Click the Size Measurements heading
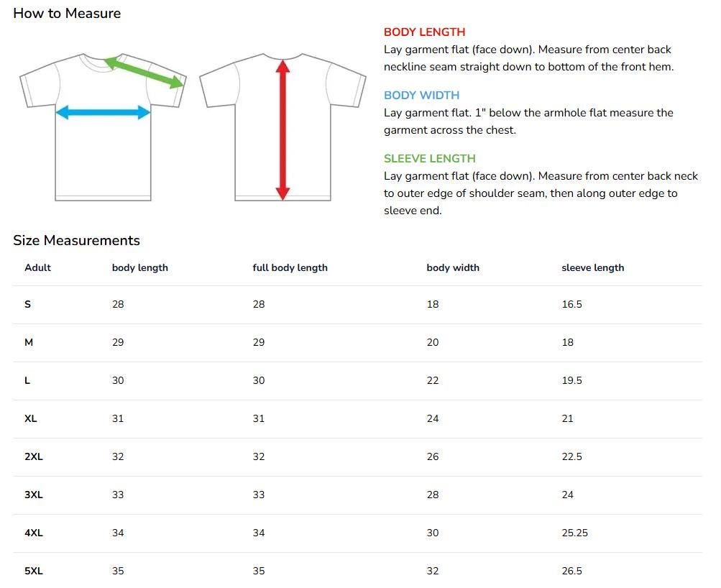721x588 pixels. click(76, 240)
